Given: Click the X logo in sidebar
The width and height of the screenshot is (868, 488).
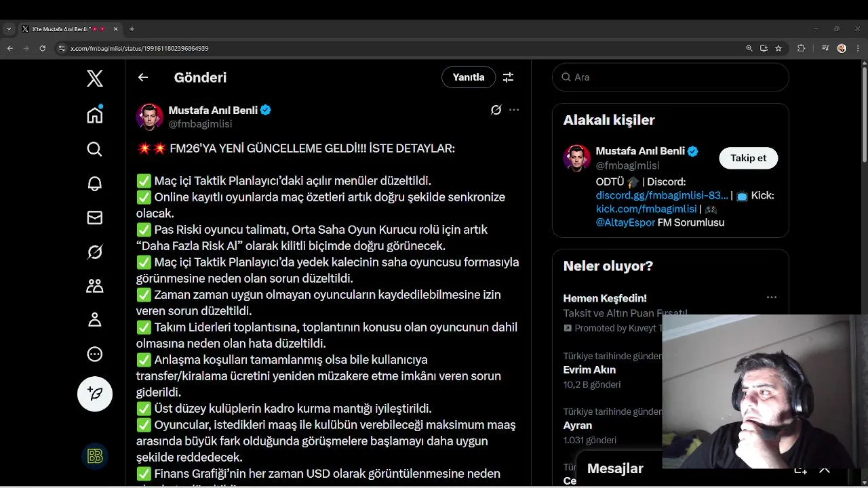Looking at the screenshot, I should point(95,78).
